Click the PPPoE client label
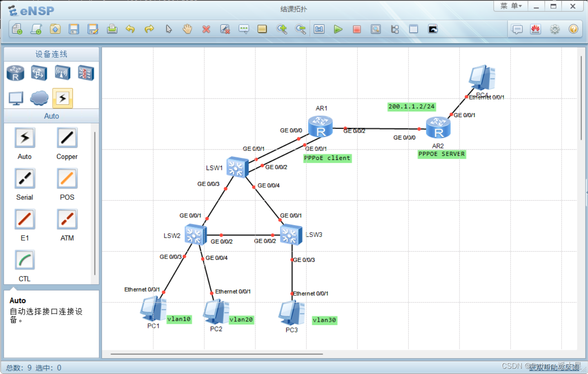This screenshot has height=374, width=588. pos(327,158)
